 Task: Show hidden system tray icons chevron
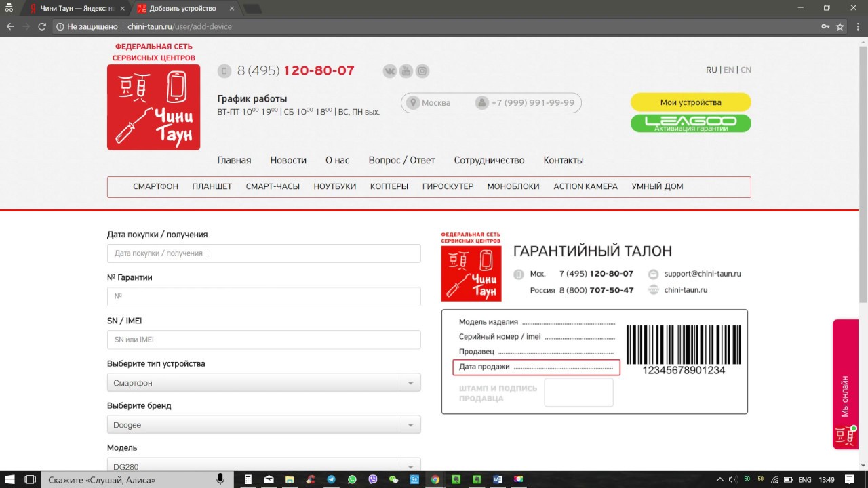point(721,479)
